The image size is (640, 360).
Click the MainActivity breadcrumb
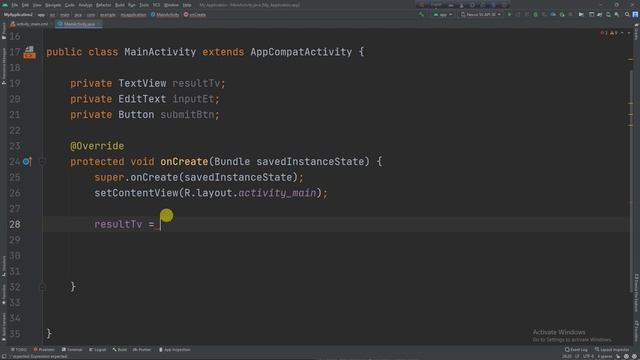click(165, 15)
